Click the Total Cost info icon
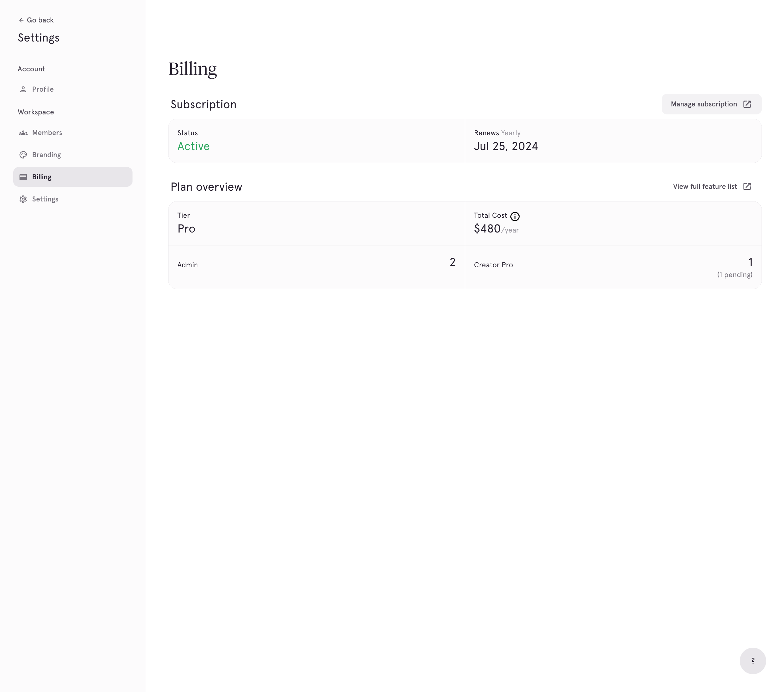 (515, 216)
